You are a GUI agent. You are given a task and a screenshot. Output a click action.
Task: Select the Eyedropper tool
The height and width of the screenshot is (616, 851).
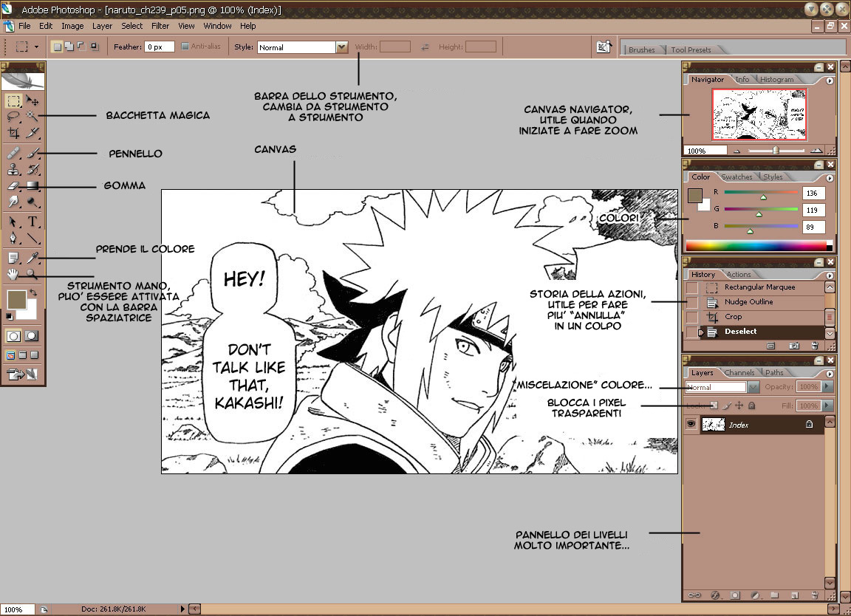pos(33,258)
